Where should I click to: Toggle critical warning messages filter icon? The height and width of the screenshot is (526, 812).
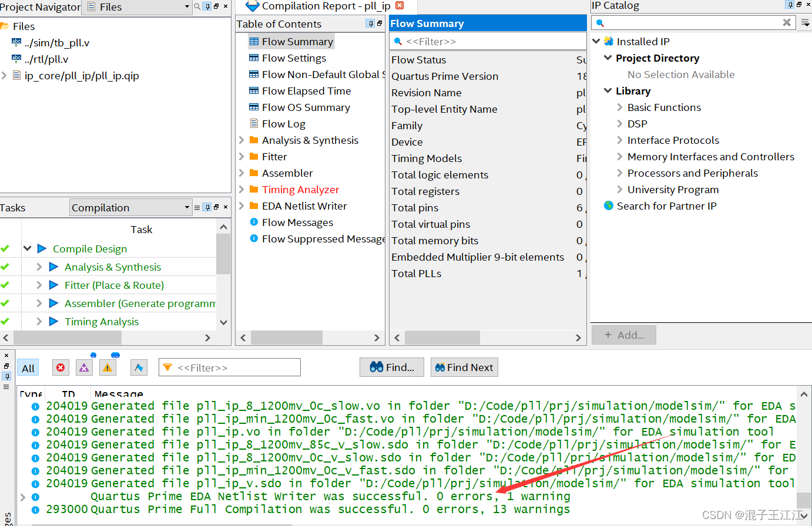(x=84, y=367)
